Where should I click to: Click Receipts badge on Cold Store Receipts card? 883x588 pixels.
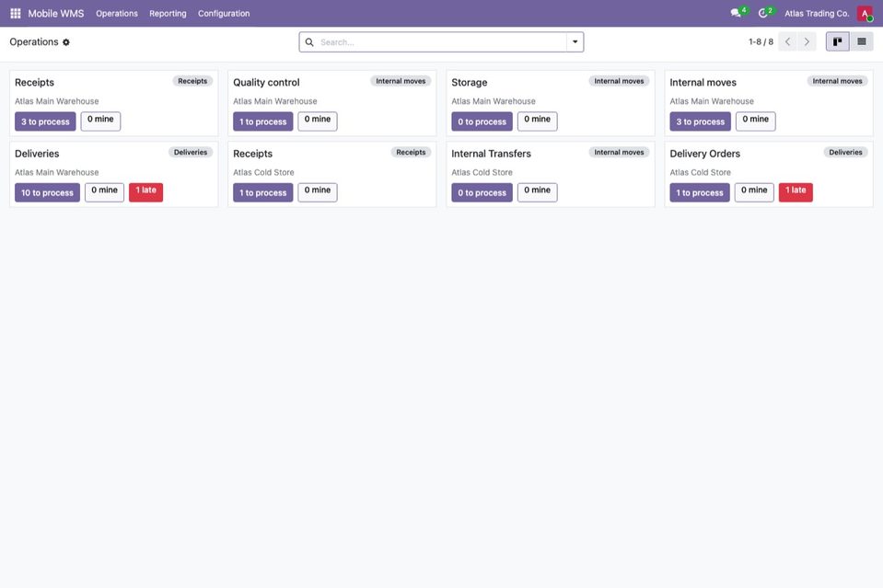(411, 152)
